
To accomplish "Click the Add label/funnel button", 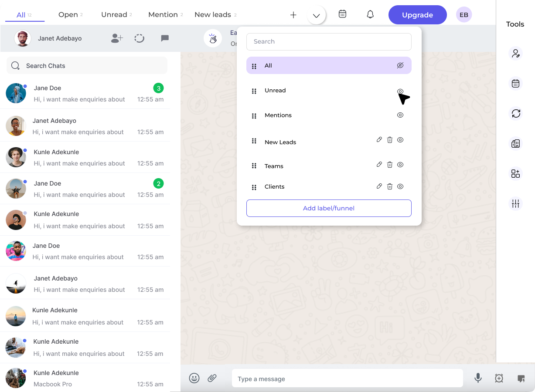I will coord(329,208).
